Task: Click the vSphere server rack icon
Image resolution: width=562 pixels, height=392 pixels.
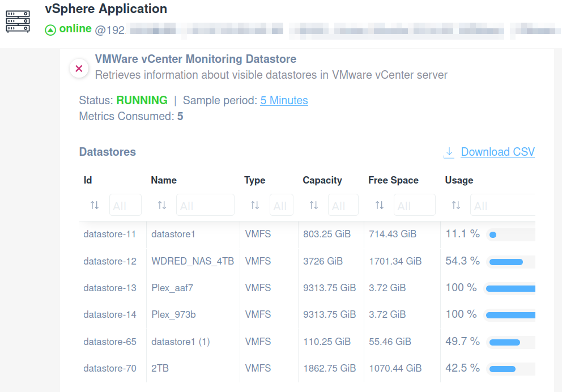Action: click(x=18, y=22)
